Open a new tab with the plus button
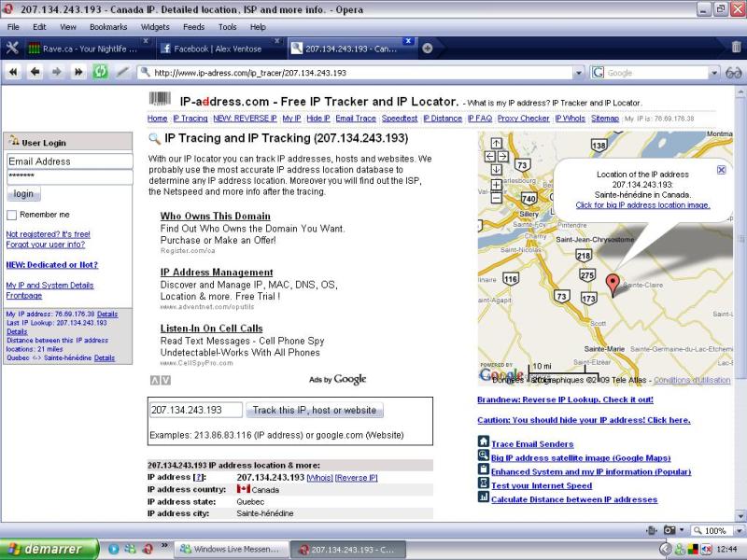This screenshot has height=560, width=747. [x=428, y=49]
